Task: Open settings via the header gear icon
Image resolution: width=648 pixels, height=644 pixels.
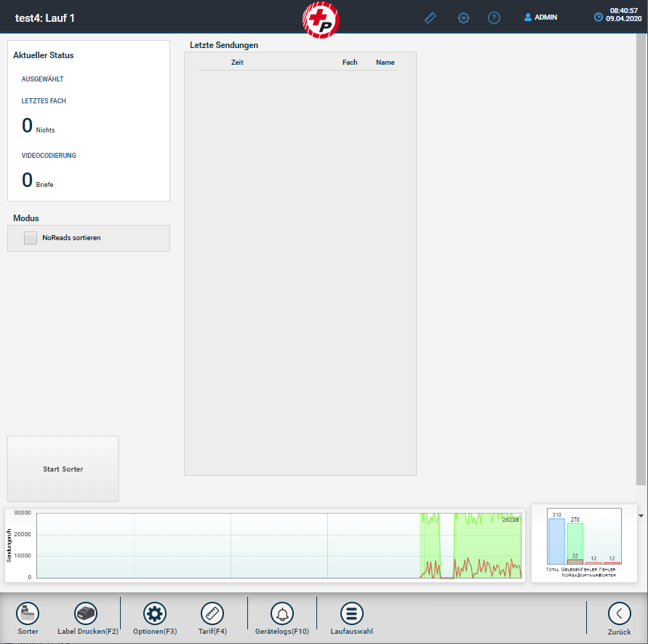Action: point(463,17)
